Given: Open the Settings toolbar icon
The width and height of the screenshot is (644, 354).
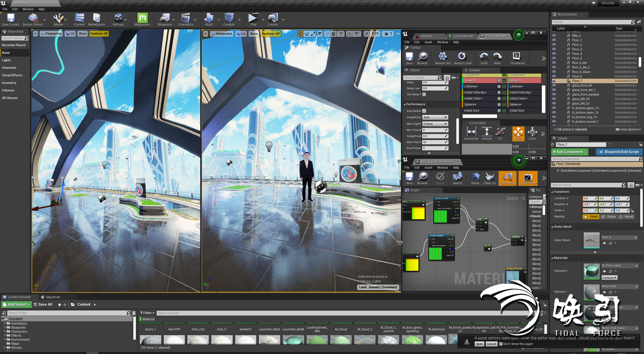Looking at the screenshot, I should tap(118, 20).
